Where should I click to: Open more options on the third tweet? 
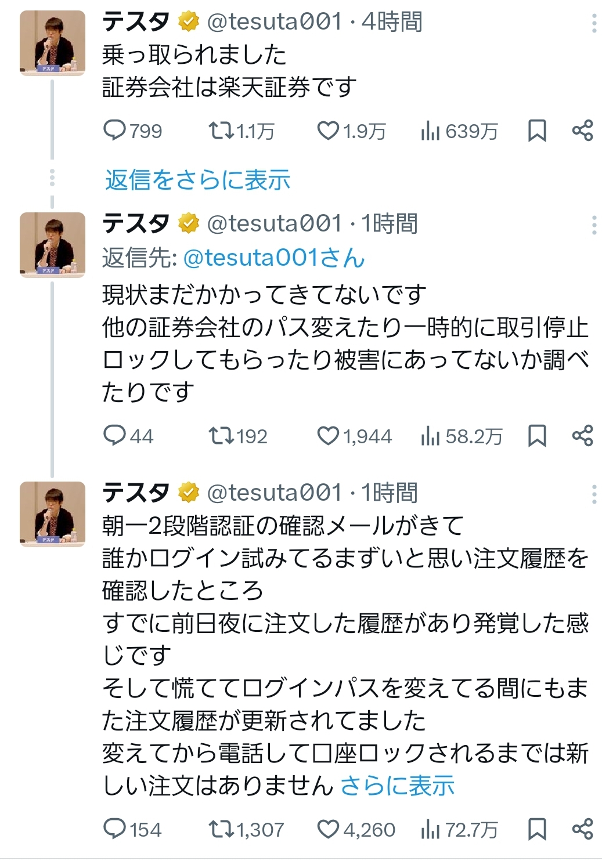click(x=594, y=494)
